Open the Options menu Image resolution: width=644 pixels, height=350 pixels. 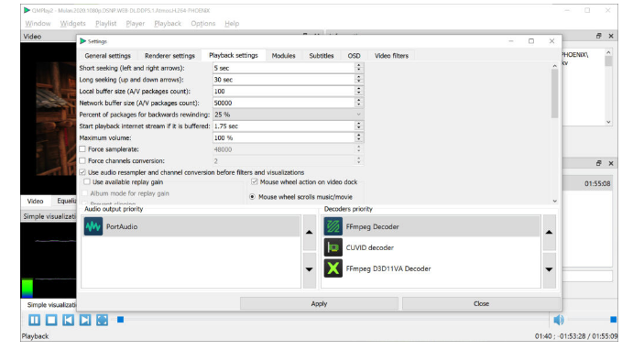(202, 24)
